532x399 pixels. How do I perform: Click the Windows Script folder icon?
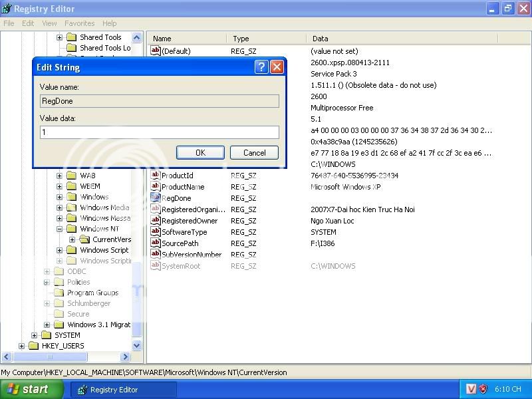(x=72, y=250)
